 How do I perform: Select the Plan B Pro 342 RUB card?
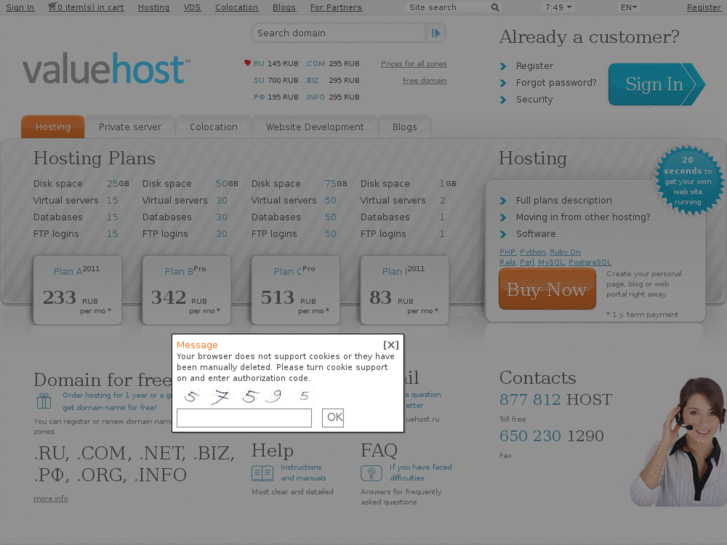pos(186,290)
